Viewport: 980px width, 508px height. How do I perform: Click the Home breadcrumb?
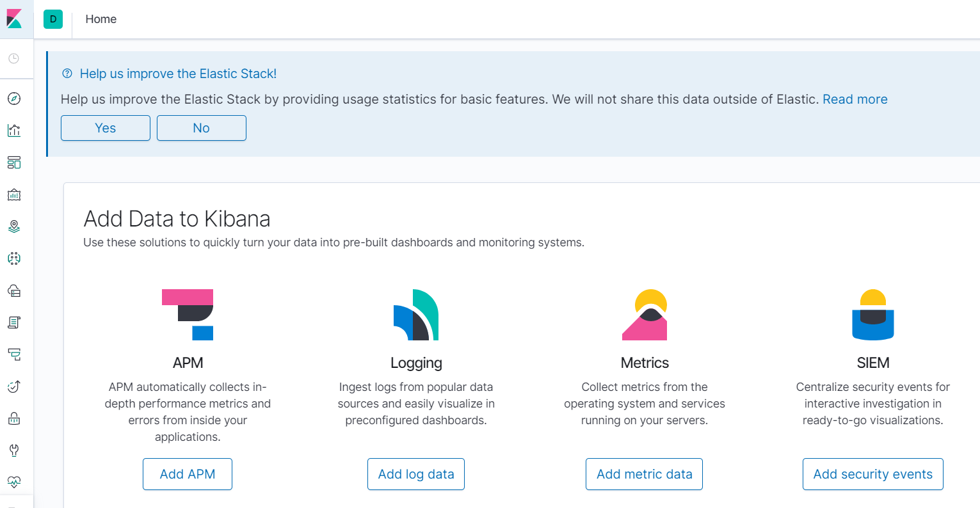coord(101,19)
